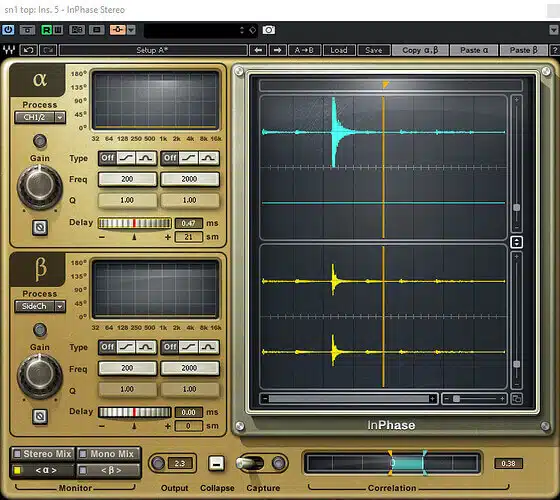Click the next preset right arrow
The image size is (560, 500).
pos(278,50)
